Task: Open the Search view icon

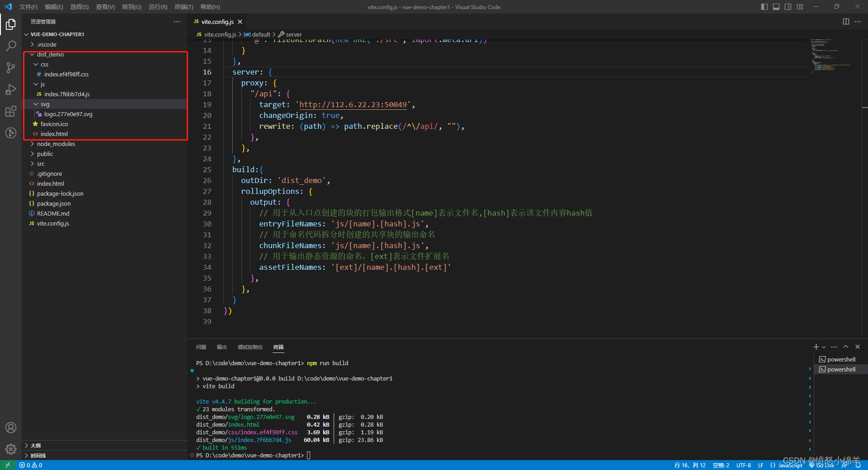Action: pyautogui.click(x=11, y=46)
